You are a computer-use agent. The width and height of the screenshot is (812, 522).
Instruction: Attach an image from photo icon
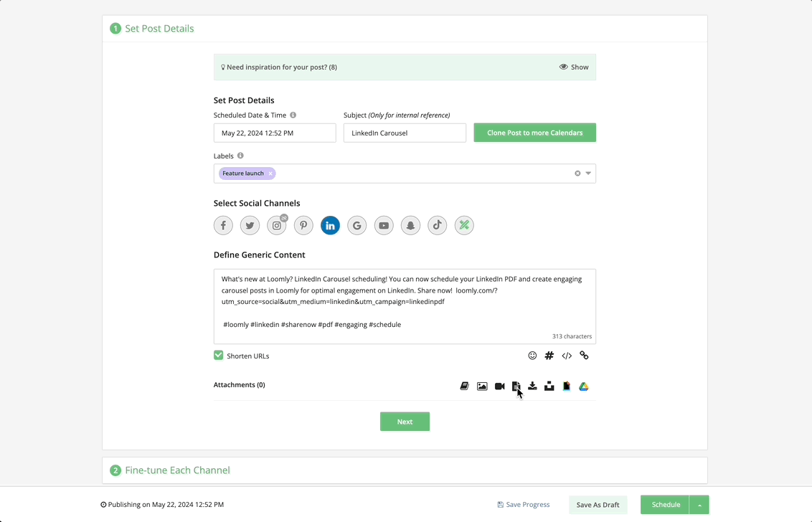click(482, 386)
